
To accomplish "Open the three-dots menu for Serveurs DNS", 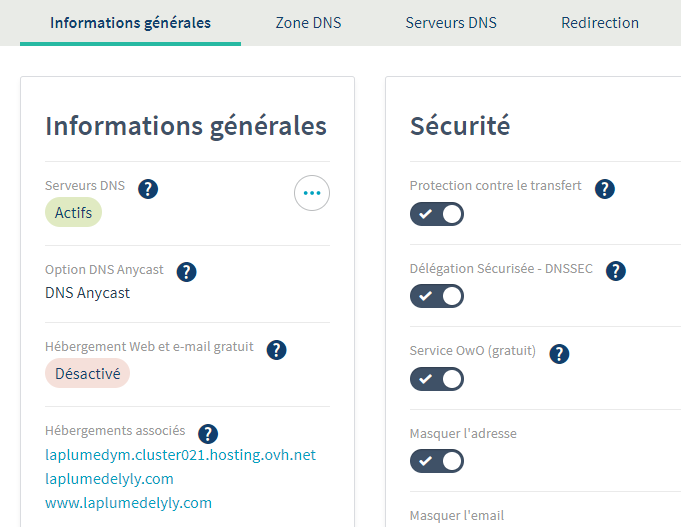I will 312,193.
